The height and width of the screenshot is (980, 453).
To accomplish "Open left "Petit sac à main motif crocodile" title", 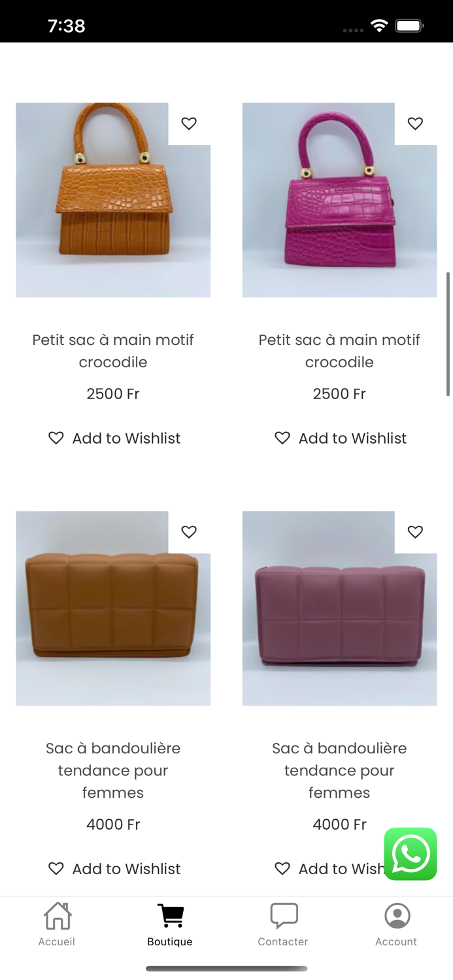I will (x=113, y=351).
